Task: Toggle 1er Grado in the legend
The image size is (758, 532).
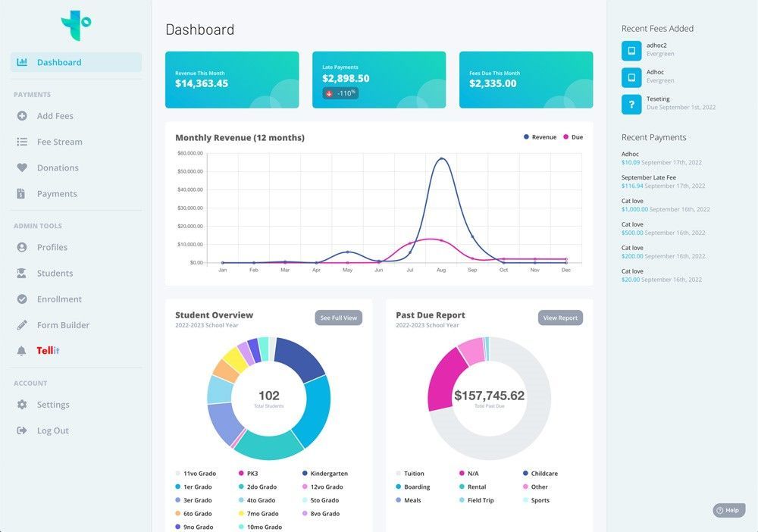Action: [193, 487]
